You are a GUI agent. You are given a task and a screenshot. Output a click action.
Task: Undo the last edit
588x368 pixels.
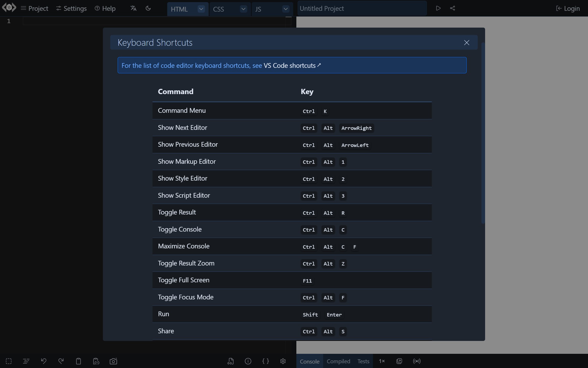(x=44, y=361)
